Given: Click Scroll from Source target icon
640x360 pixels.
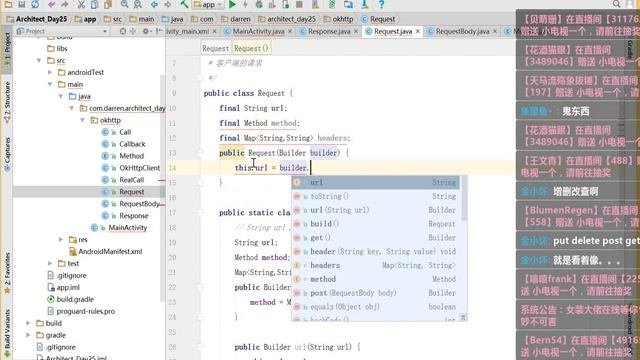Looking at the screenshot, I should coord(123,31).
